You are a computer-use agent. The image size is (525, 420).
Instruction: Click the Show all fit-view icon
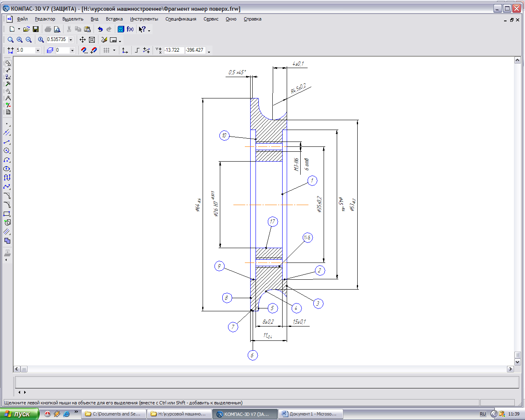click(92, 40)
